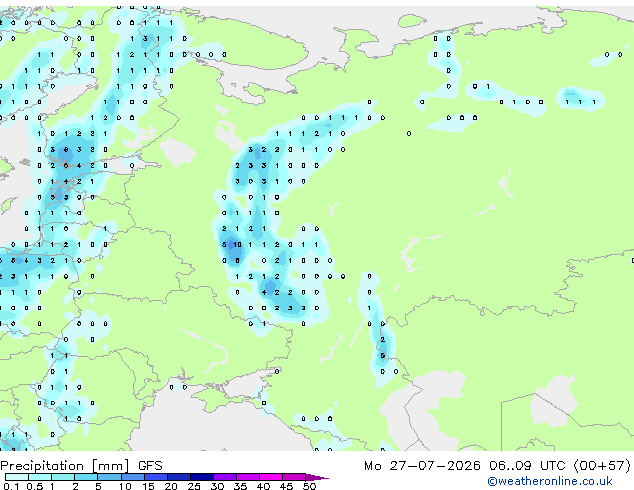Pick the legend swatch between 15 and 20
This screenshot has height=490, width=634.
tap(155, 477)
